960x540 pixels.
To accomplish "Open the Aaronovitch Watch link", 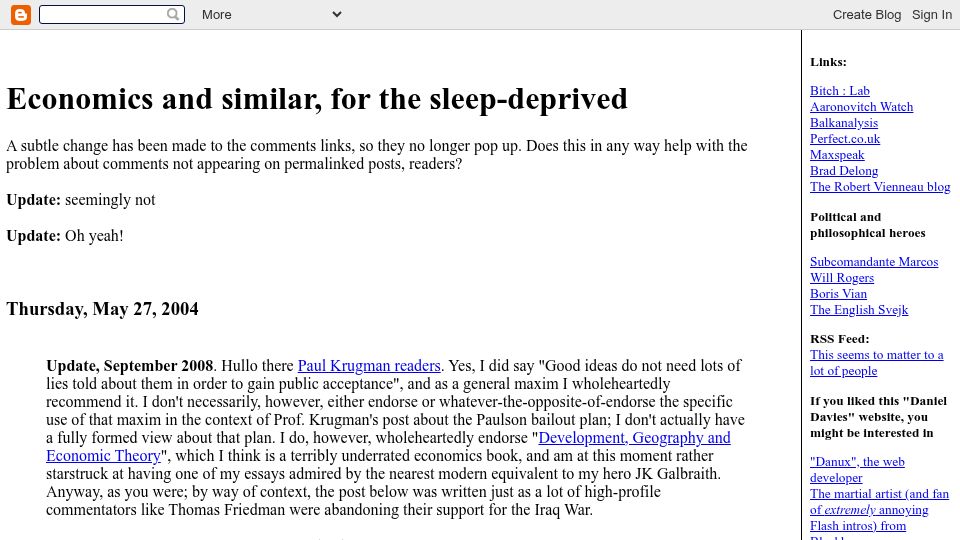I will click(861, 107).
